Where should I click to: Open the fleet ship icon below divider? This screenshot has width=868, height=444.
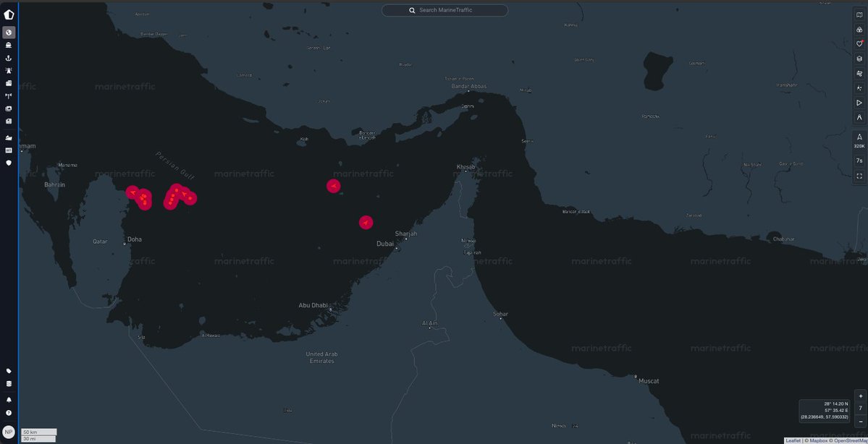click(9, 137)
